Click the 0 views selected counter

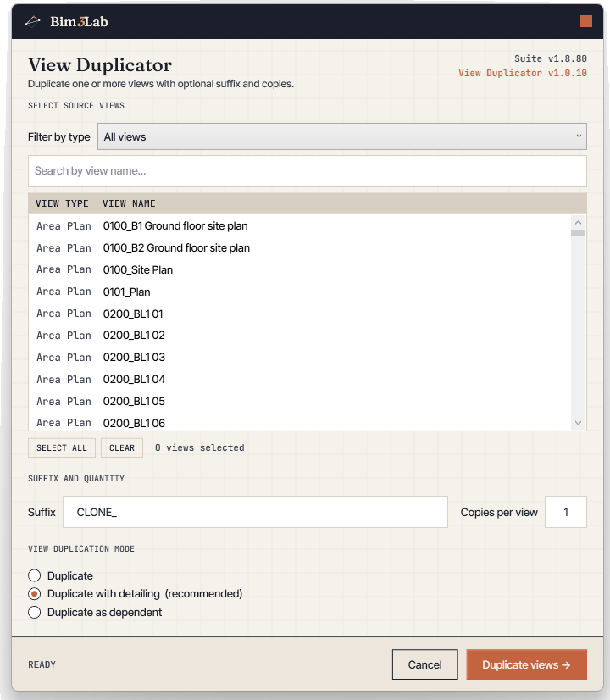click(199, 447)
